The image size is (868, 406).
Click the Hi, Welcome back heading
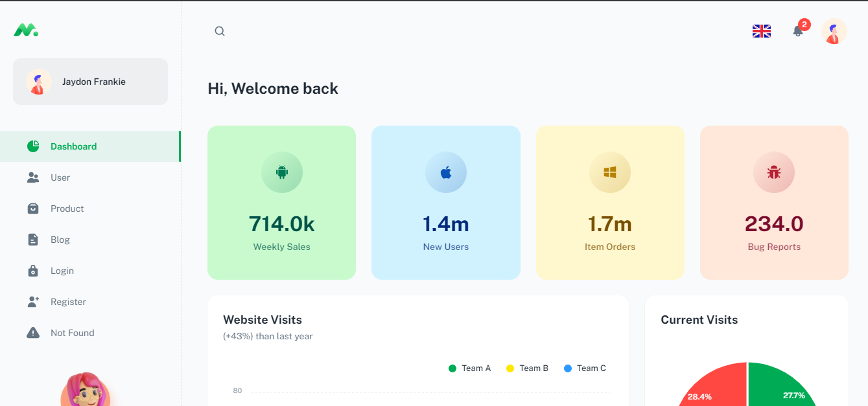click(x=273, y=89)
